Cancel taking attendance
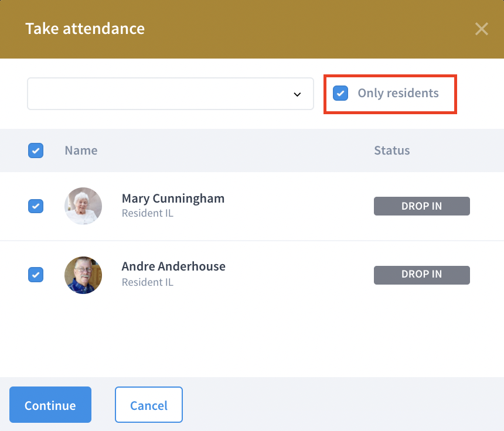 pos(149,405)
